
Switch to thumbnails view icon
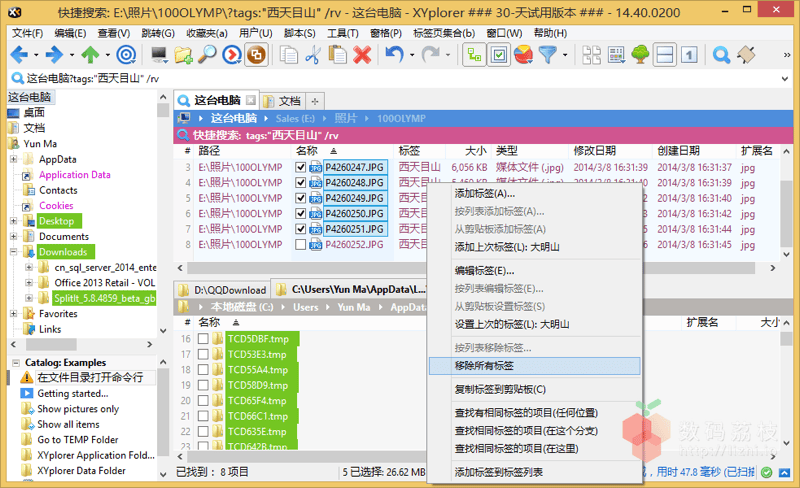pyautogui.click(x=591, y=55)
